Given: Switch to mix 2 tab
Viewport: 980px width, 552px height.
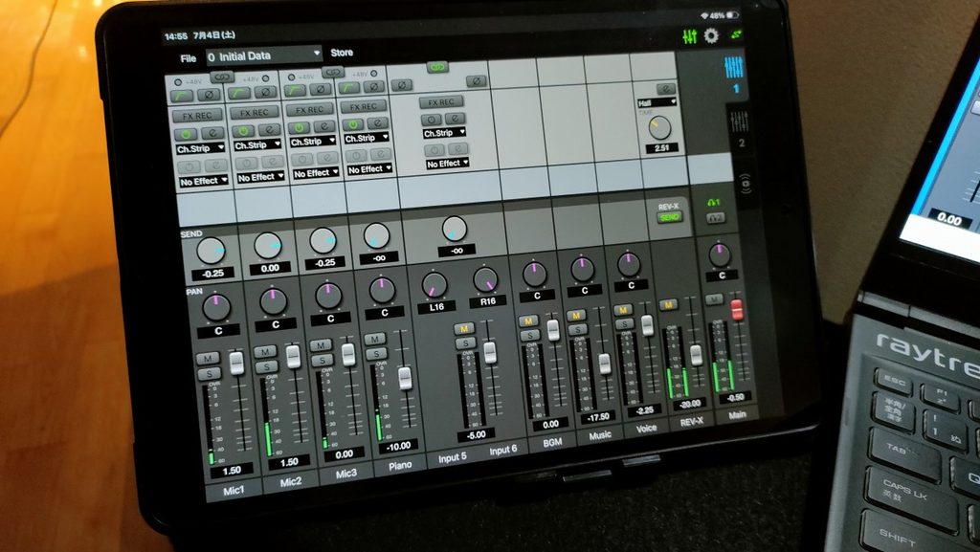Looking at the screenshot, I should click(740, 129).
